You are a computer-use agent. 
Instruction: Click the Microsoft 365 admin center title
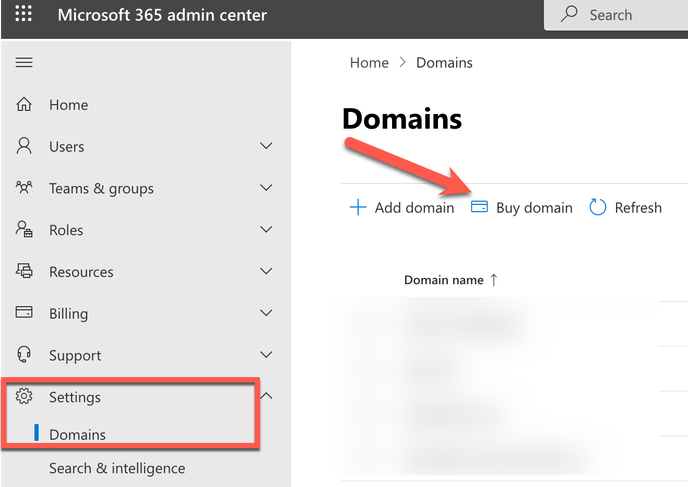(162, 15)
